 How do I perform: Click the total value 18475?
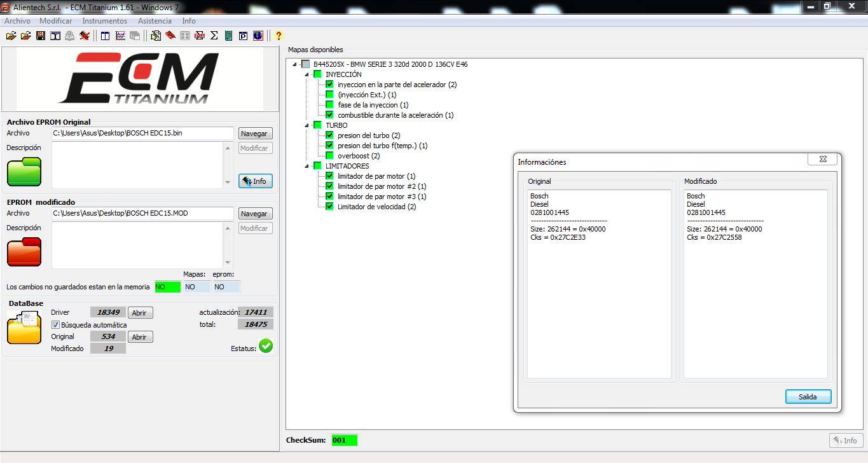[x=256, y=324]
